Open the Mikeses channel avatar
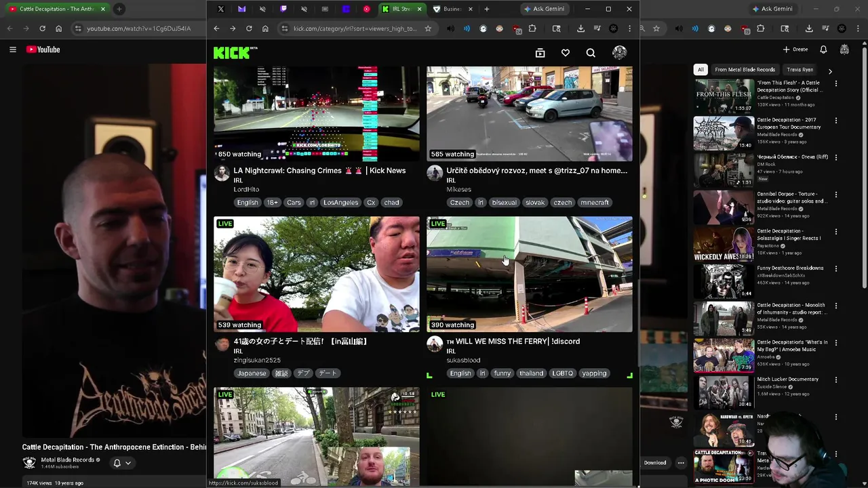 coord(435,173)
